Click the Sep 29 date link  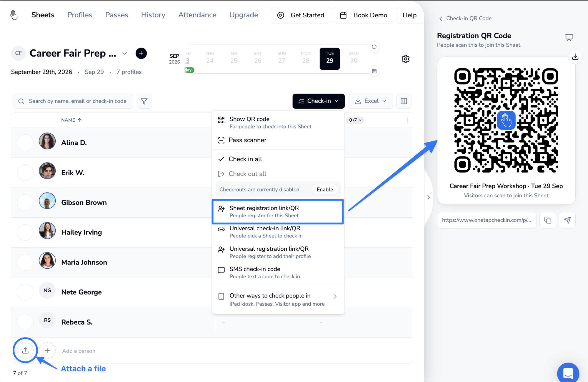pos(94,72)
